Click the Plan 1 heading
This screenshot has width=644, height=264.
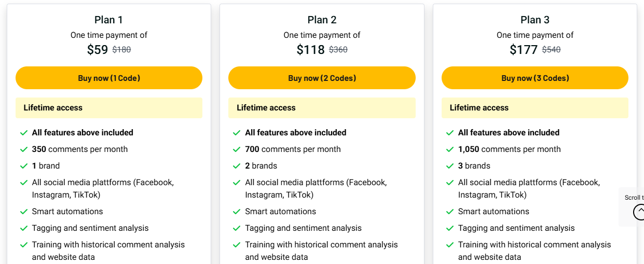click(108, 20)
